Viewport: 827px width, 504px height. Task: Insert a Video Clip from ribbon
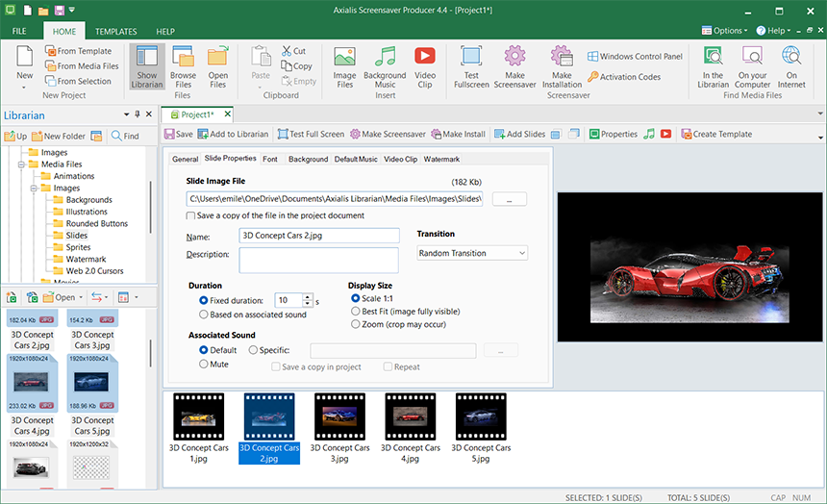click(424, 65)
